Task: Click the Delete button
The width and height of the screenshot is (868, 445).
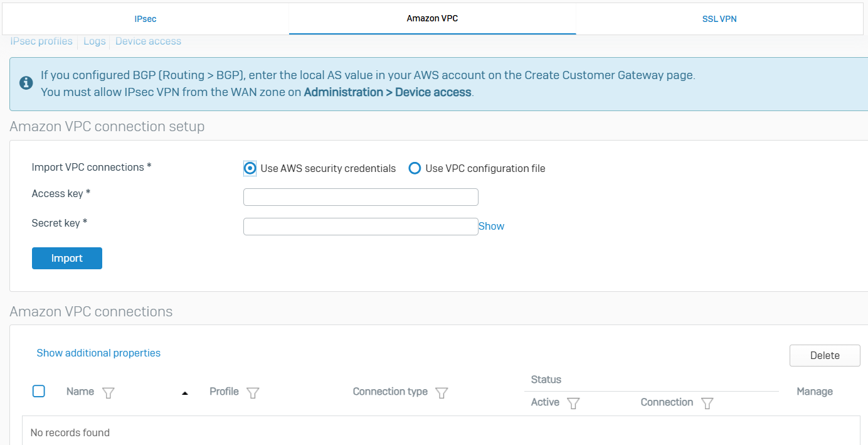Action: [824, 355]
